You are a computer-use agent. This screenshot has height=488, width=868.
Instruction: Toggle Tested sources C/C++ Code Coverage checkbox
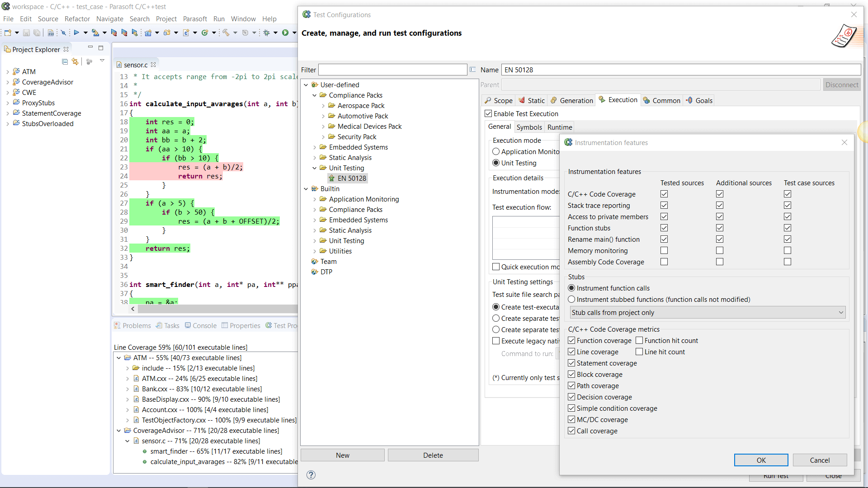[x=664, y=194]
